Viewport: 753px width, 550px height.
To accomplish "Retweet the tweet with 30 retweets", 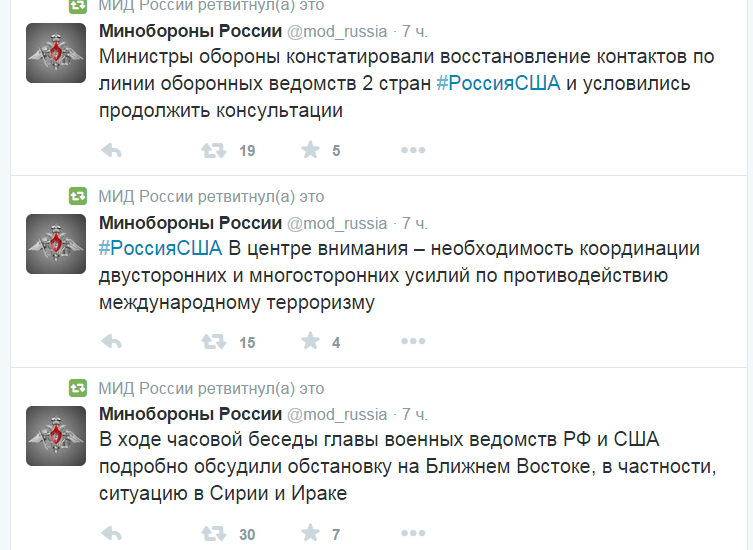I will [x=213, y=534].
